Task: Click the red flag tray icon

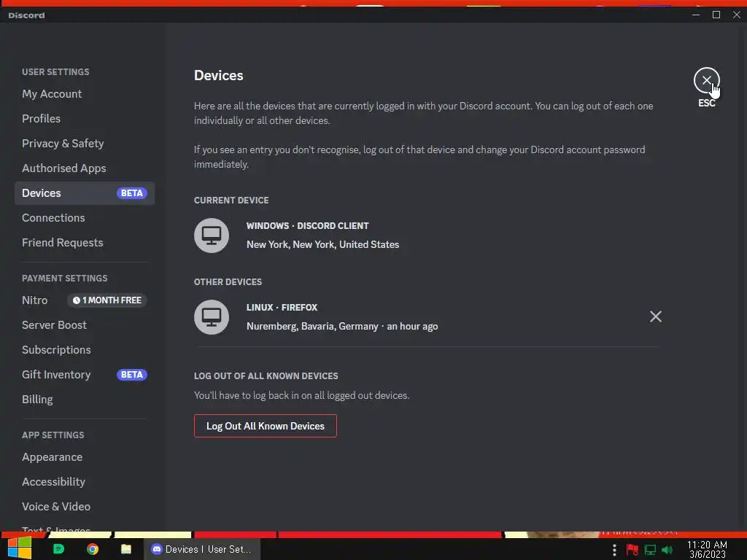Action: coord(632,550)
